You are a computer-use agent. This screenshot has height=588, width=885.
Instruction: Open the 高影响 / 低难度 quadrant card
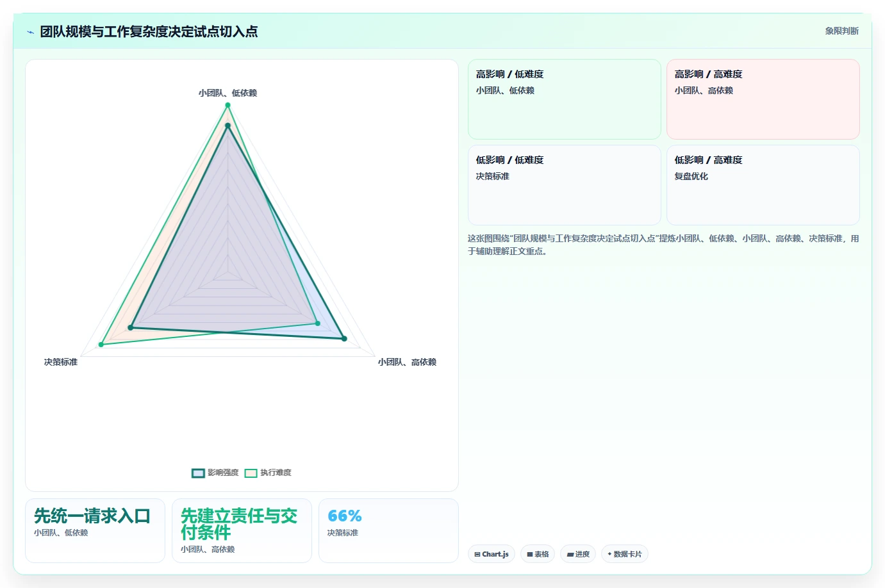click(565, 99)
